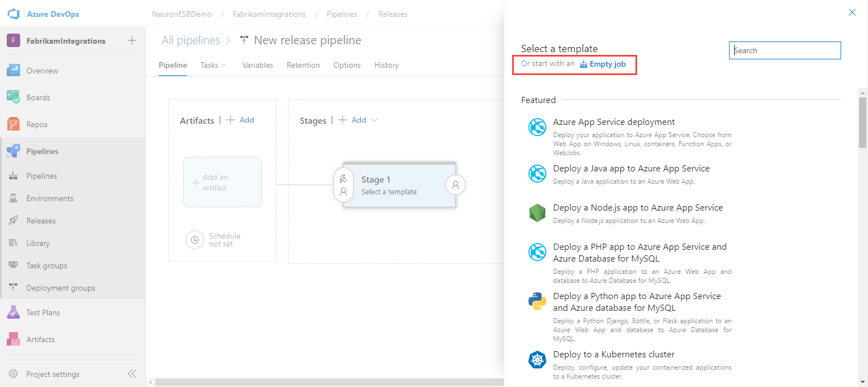Click the Empty job link
This screenshot has height=387, width=868.
point(602,64)
